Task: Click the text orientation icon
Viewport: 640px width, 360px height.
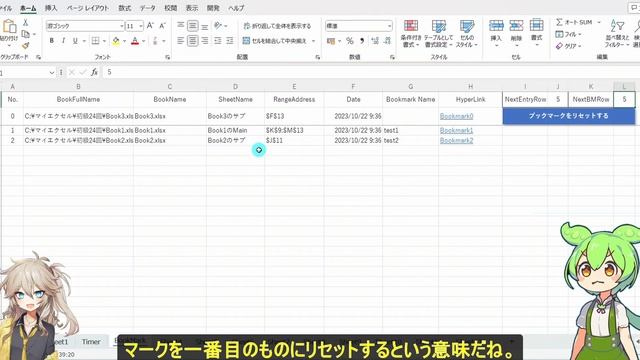Action: (218, 26)
